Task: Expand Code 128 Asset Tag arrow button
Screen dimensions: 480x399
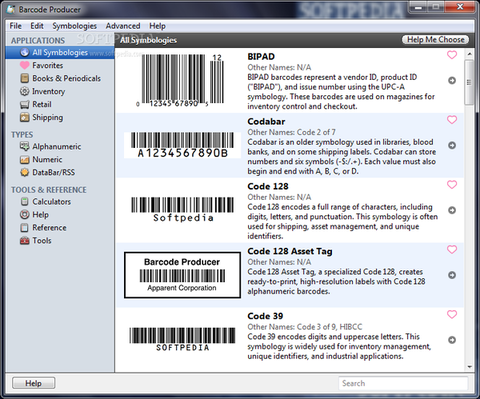Action: (x=452, y=275)
